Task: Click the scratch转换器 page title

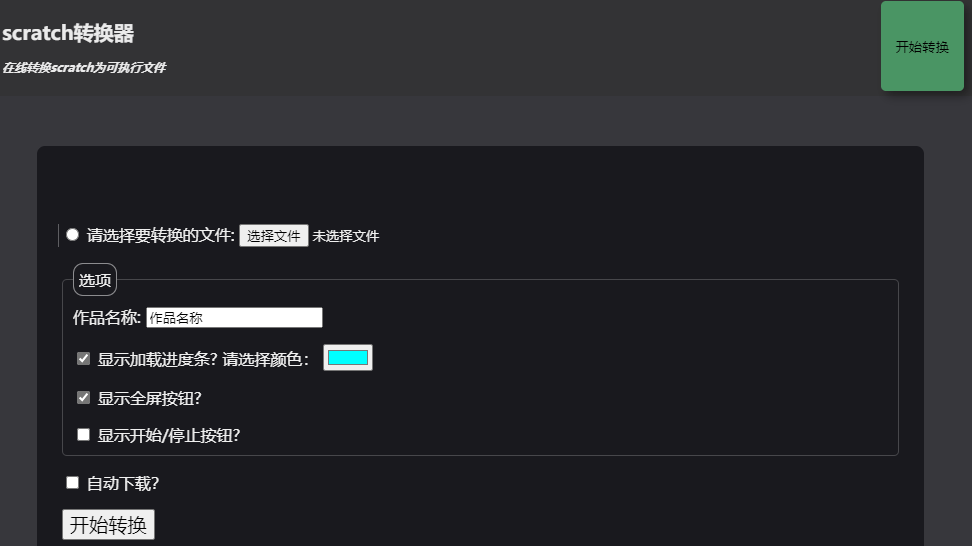Action: pos(68,33)
